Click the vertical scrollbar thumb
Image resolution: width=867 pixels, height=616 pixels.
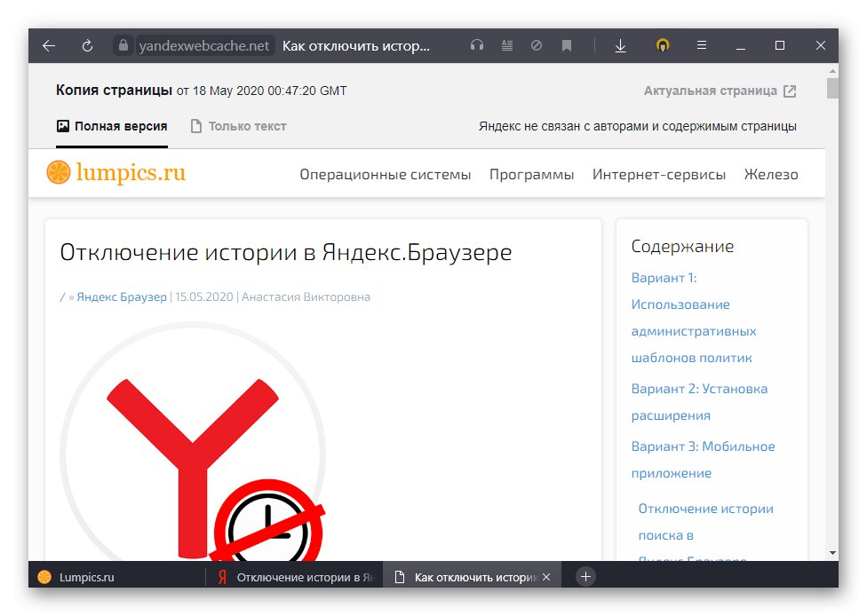(832, 89)
